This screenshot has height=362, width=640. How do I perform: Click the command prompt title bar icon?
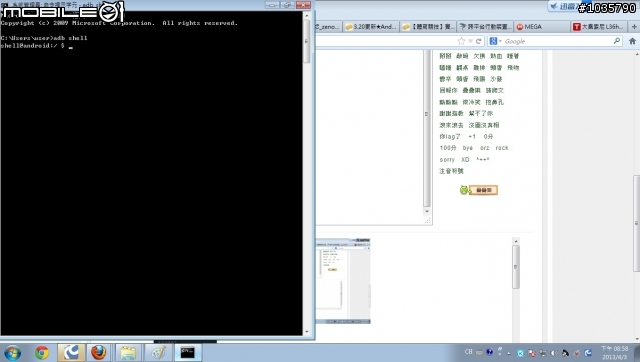tap(4, 4)
